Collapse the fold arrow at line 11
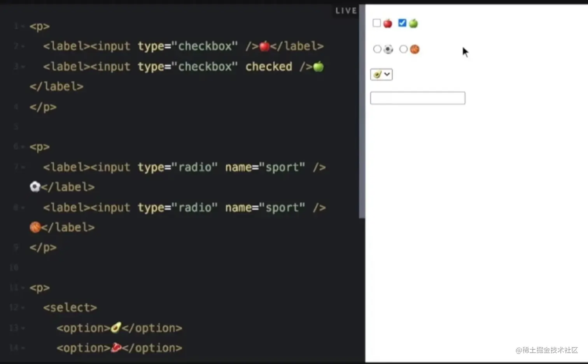588x364 pixels. coord(23,288)
